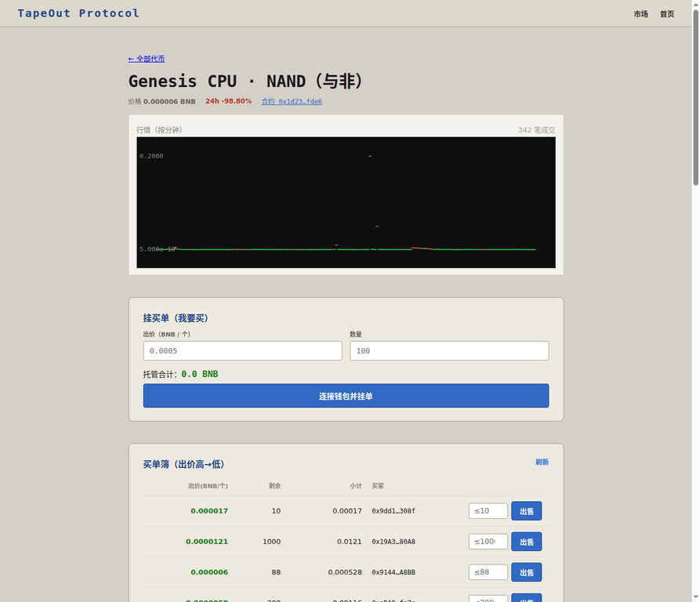Click the 342 笔成交 trade count

pyautogui.click(x=537, y=130)
